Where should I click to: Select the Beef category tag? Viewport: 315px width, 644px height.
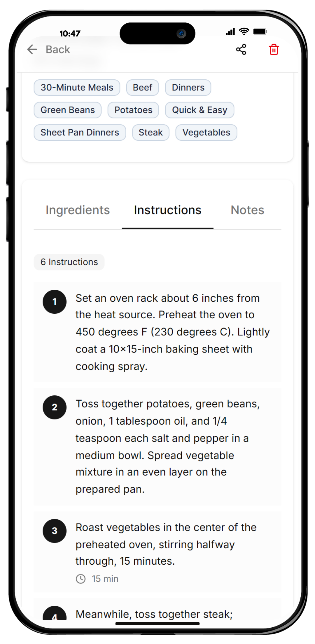pos(142,88)
